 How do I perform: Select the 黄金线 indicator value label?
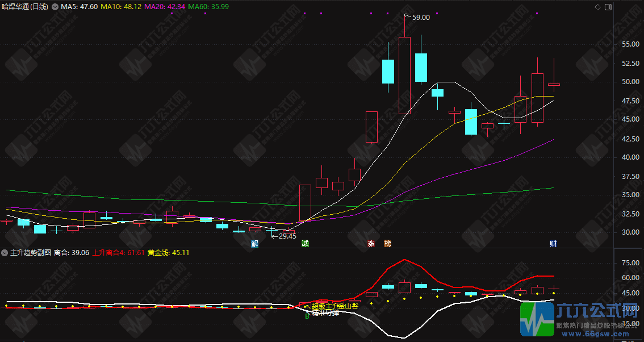pos(169,252)
